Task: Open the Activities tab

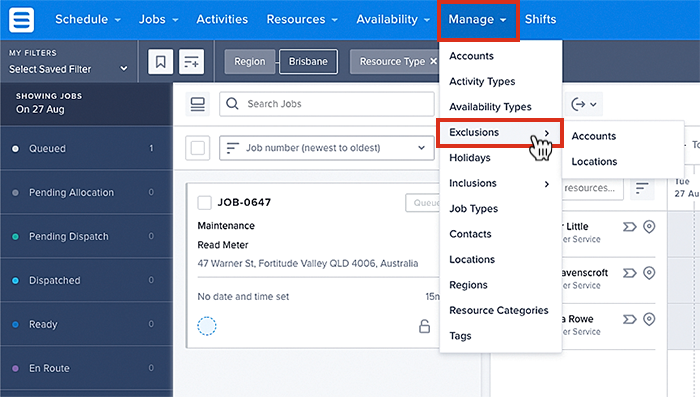Action: click(222, 19)
